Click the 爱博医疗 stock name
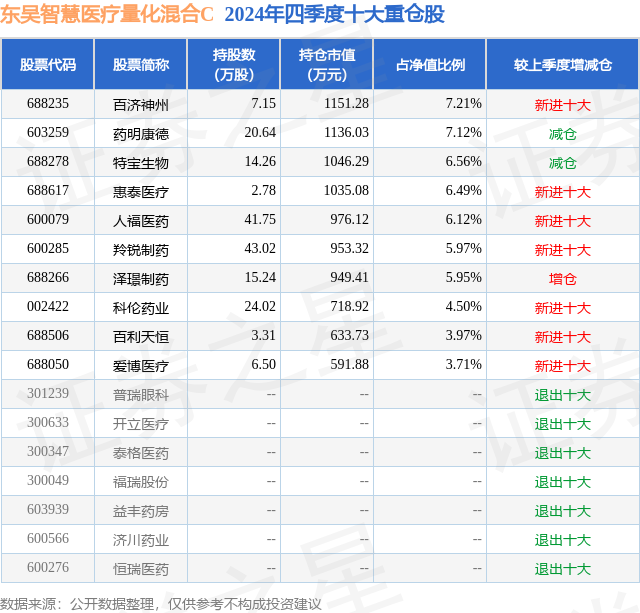The height and width of the screenshot is (613, 640). pyautogui.click(x=141, y=365)
